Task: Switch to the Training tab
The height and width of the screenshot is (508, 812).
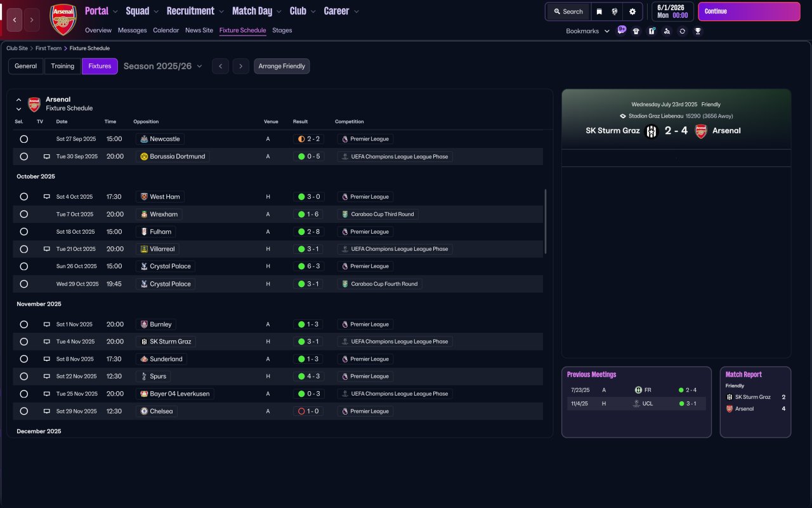Action: click(63, 66)
